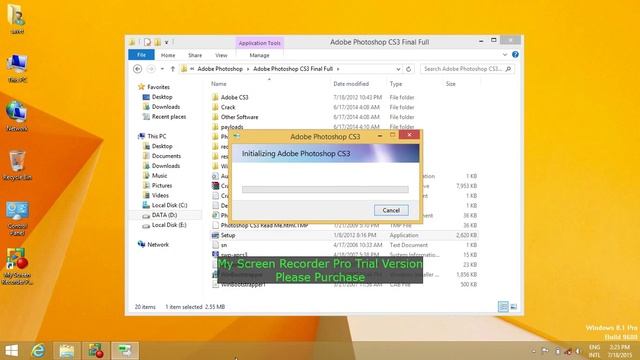
Task: Sort files by the Name column
Action: [219, 84]
